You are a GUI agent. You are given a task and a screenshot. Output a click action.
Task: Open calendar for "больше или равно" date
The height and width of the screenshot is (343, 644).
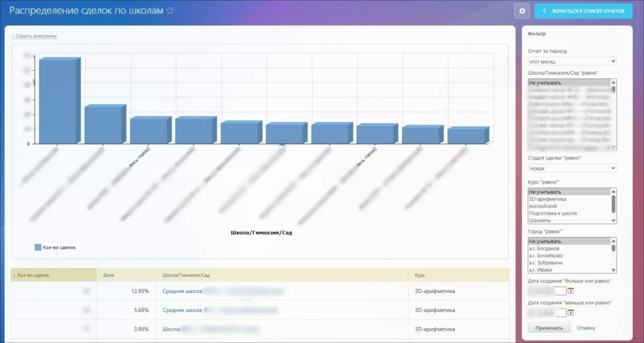pyautogui.click(x=571, y=291)
